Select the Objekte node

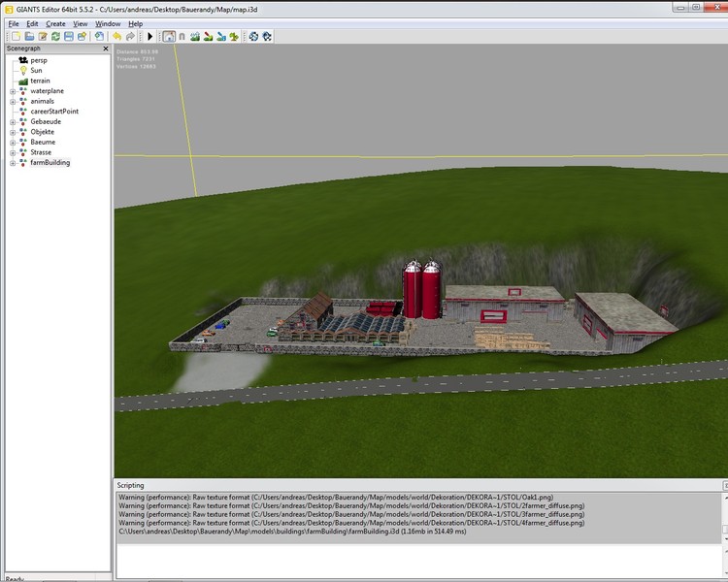pyautogui.click(x=43, y=132)
